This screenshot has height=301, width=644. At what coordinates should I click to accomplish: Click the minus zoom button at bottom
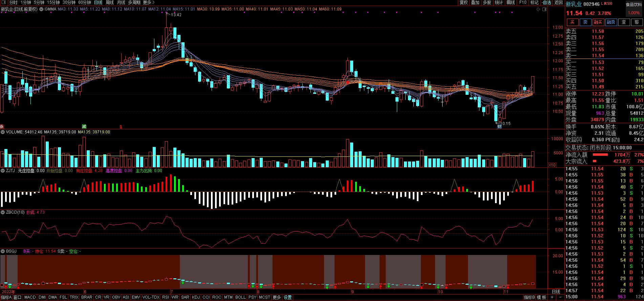(x=560, y=297)
